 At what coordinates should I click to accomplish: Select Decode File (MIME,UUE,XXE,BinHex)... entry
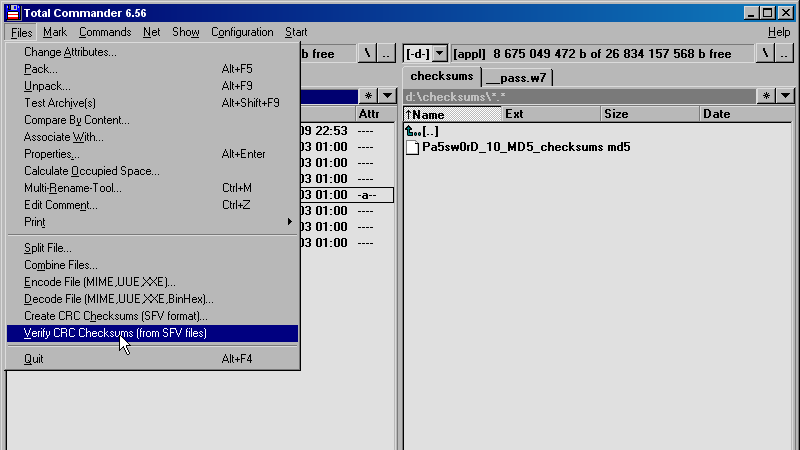[153, 299]
